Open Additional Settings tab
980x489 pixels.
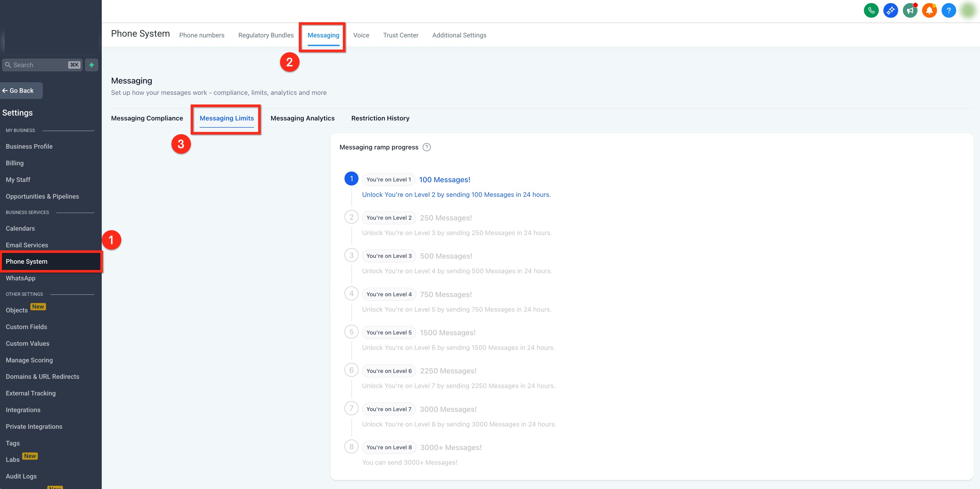click(459, 35)
